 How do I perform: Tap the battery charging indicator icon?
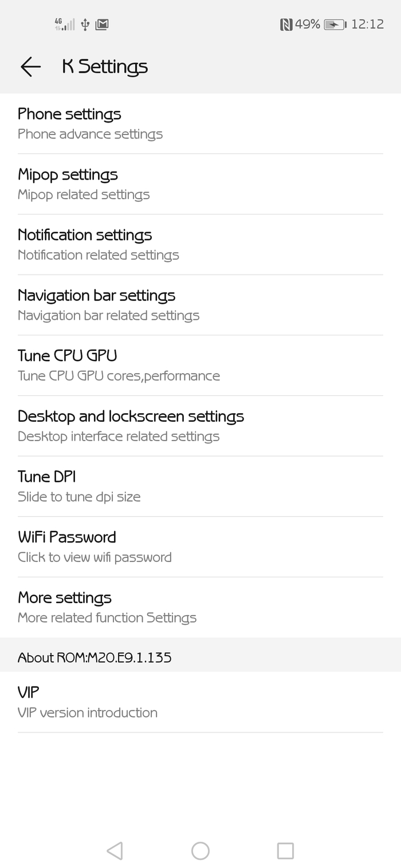[x=334, y=25]
